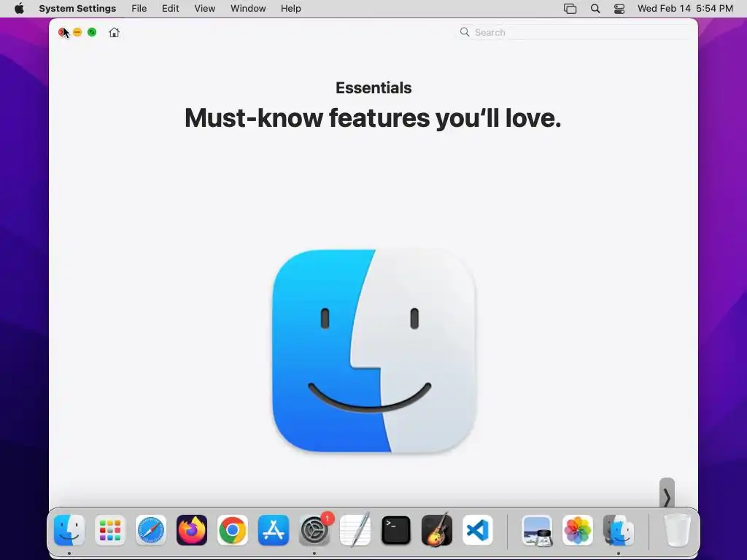Open the File menu
Screen dimensions: 747x560
tap(139, 9)
